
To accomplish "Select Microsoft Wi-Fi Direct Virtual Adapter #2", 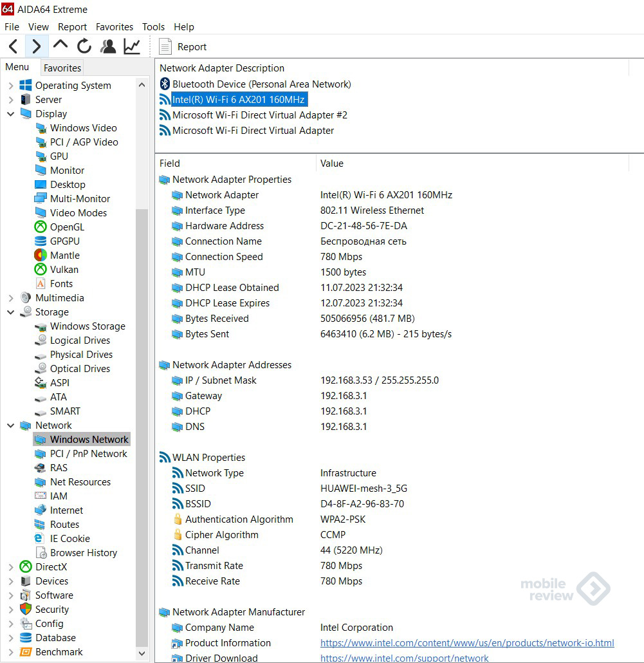I will [259, 115].
